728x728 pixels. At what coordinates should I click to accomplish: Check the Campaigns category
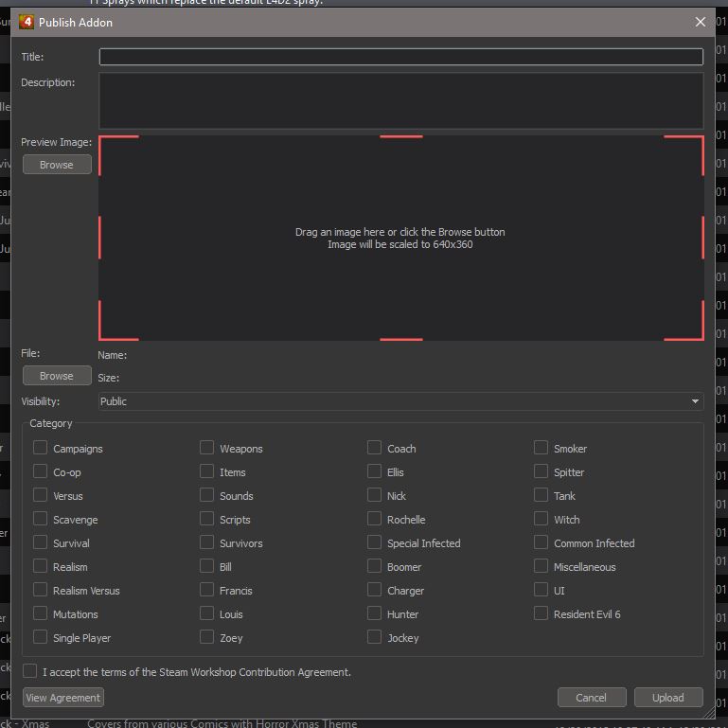(x=40, y=448)
